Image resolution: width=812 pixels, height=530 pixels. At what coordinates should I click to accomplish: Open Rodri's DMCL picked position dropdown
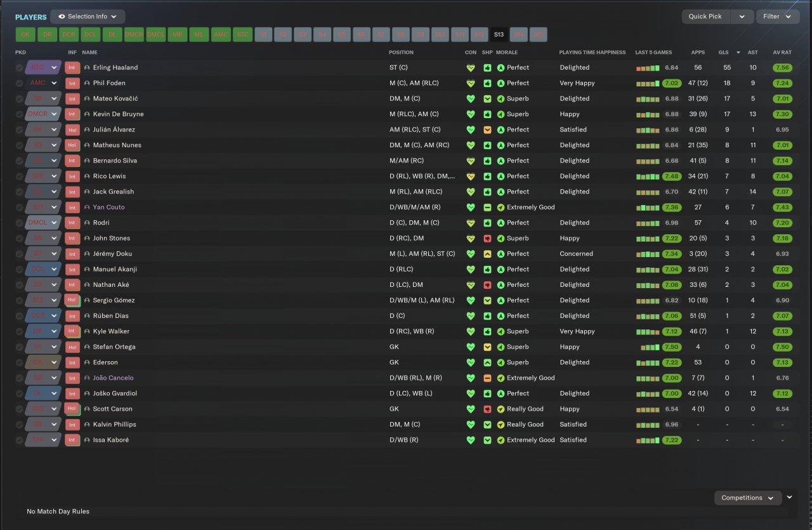pyautogui.click(x=43, y=223)
